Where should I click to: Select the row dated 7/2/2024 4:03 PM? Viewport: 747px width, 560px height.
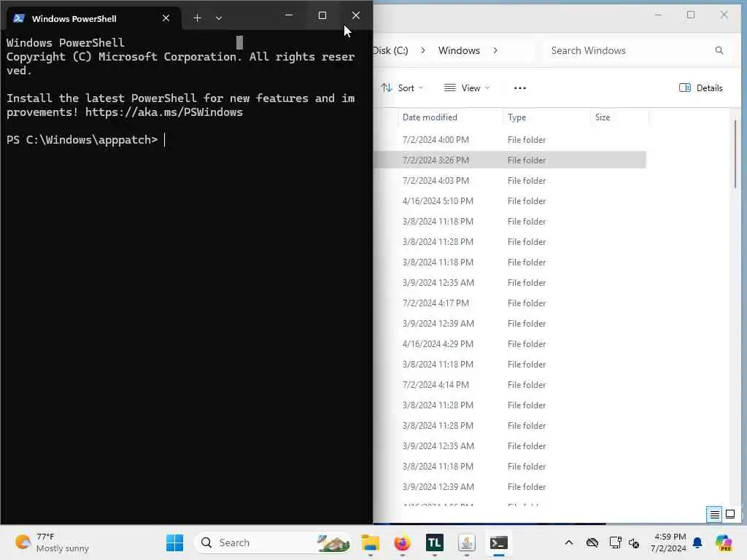coord(509,181)
